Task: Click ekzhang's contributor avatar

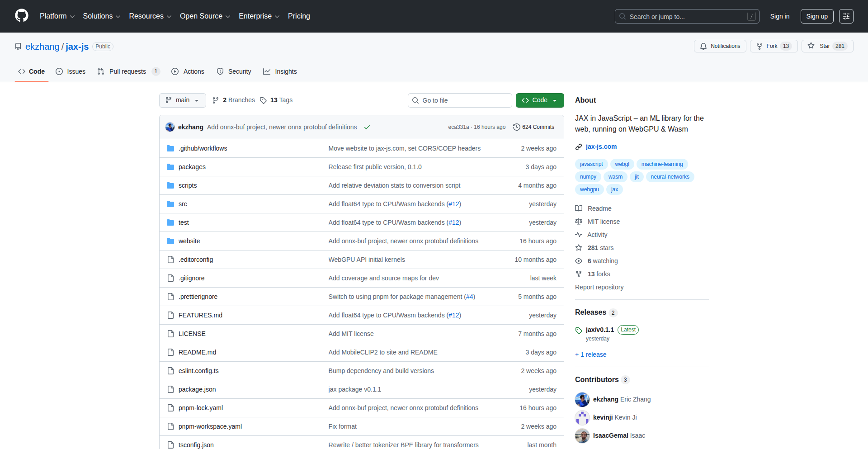Action: click(582, 399)
